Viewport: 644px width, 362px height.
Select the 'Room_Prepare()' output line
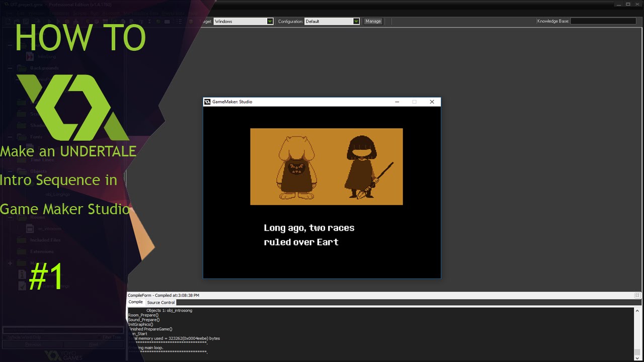[x=143, y=315]
